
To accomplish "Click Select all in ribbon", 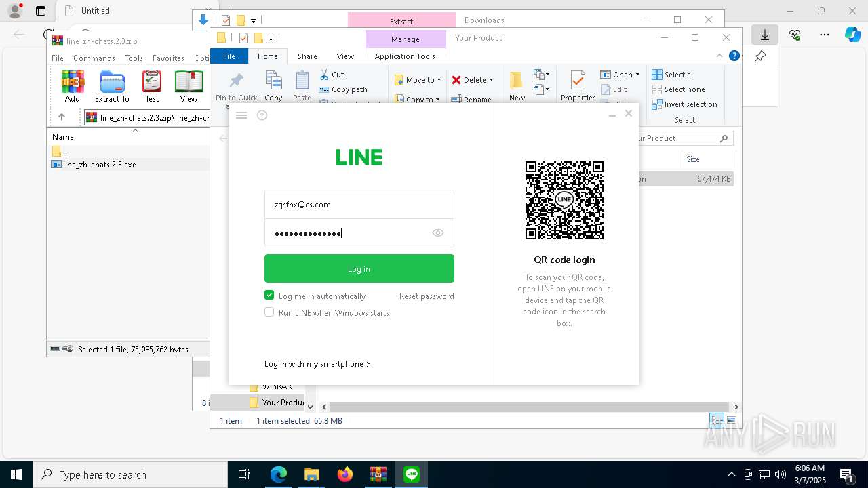I will click(673, 75).
